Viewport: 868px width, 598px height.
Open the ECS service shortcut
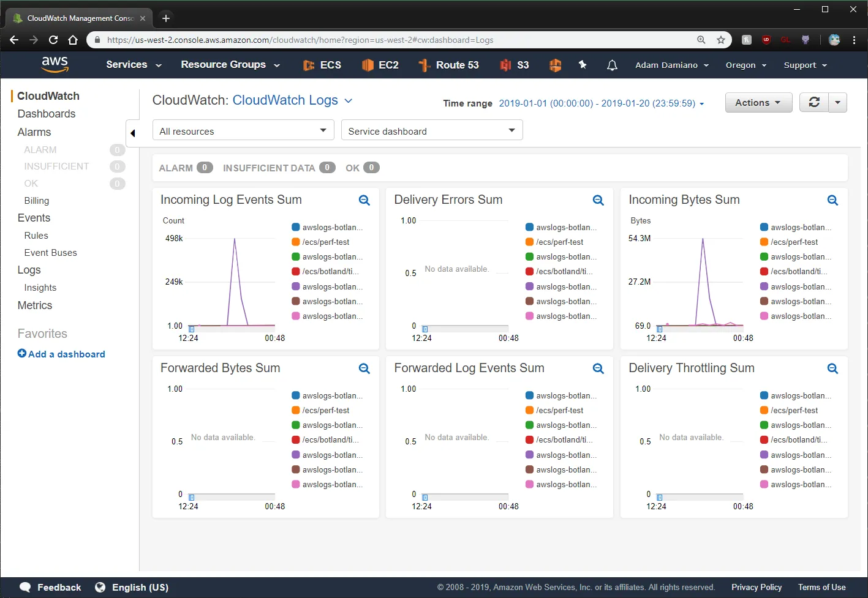coord(322,65)
